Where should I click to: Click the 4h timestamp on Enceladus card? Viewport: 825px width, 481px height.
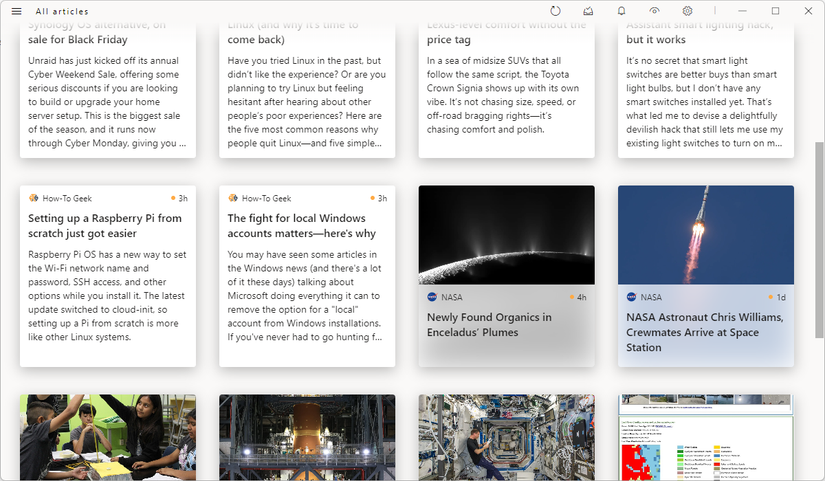(581, 297)
